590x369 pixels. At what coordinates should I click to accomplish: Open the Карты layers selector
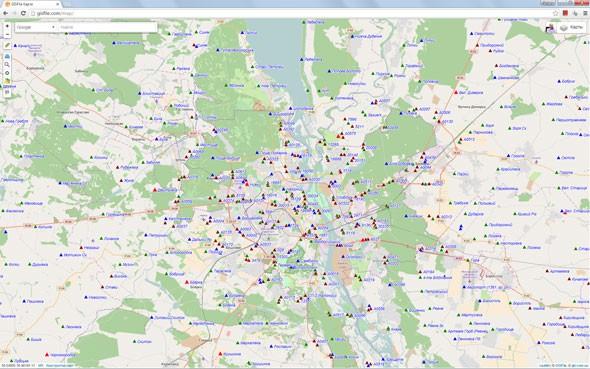pyautogui.click(x=571, y=27)
